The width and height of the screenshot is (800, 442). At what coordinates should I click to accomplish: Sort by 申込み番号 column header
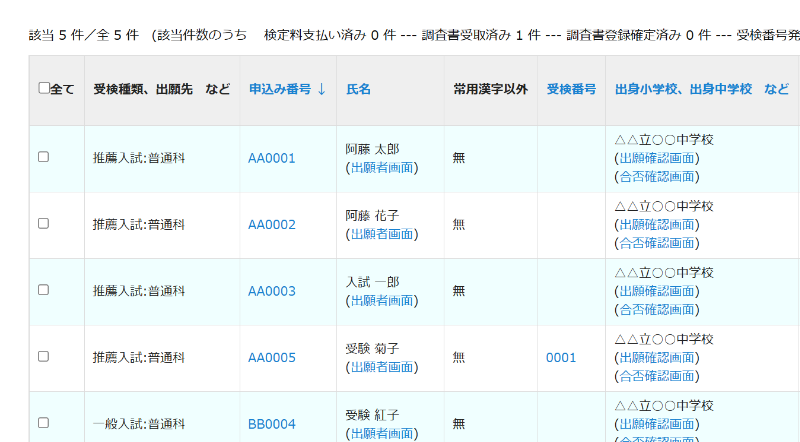pyautogui.click(x=287, y=89)
